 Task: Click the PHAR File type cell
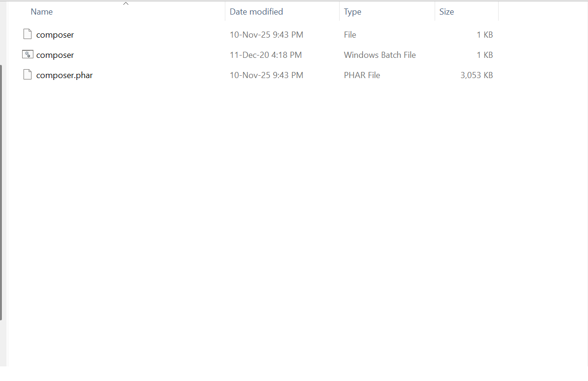click(362, 75)
